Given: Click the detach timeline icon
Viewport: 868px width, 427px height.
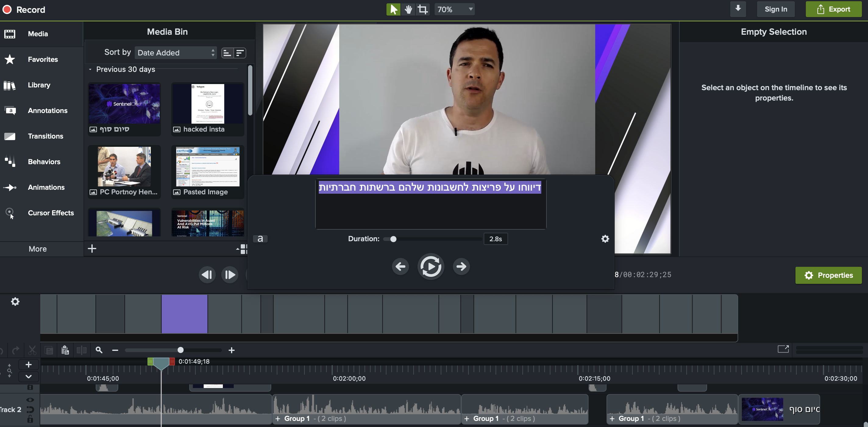Looking at the screenshot, I should click(x=783, y=349).
